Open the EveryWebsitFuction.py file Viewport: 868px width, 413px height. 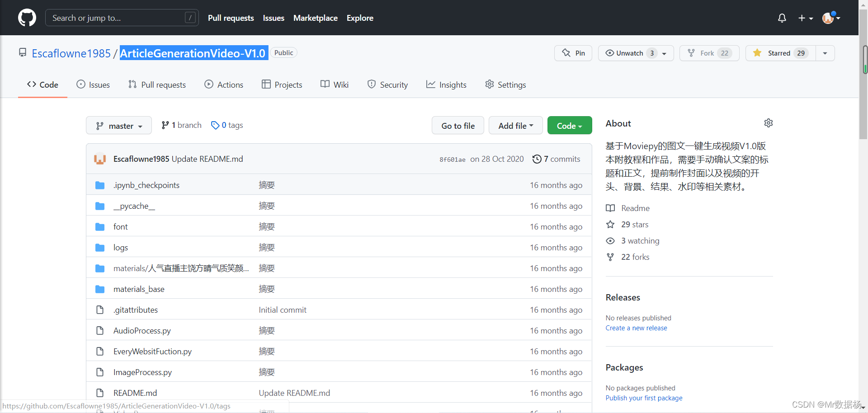152,352
